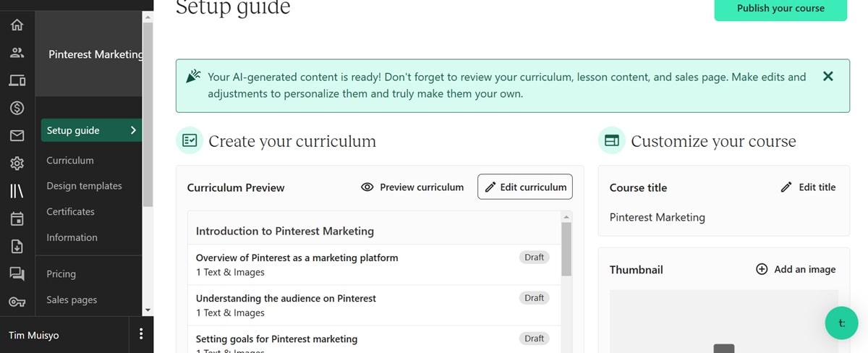Open Design templates in the sidebar
Viewport: 868px width, 353px height.
click(x=84, y=186)
